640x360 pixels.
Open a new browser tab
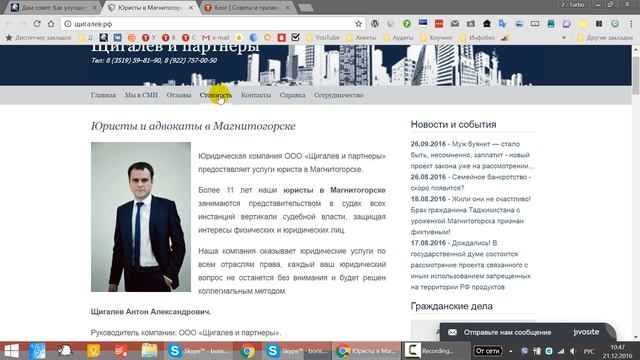coord(305,7)
